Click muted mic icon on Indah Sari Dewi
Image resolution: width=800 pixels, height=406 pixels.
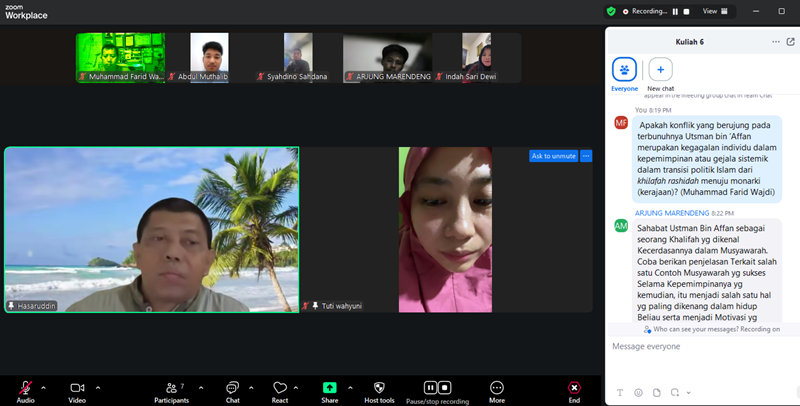tap(439, 77)
